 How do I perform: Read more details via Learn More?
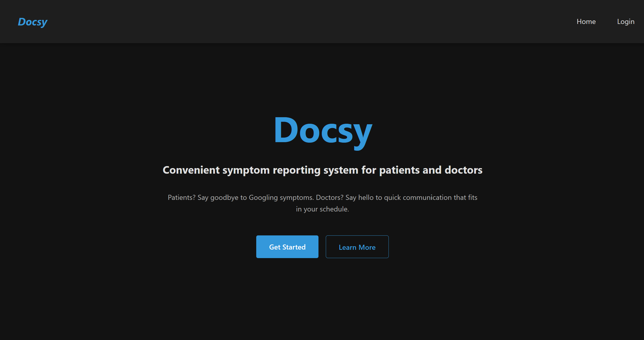click(357, 247)
